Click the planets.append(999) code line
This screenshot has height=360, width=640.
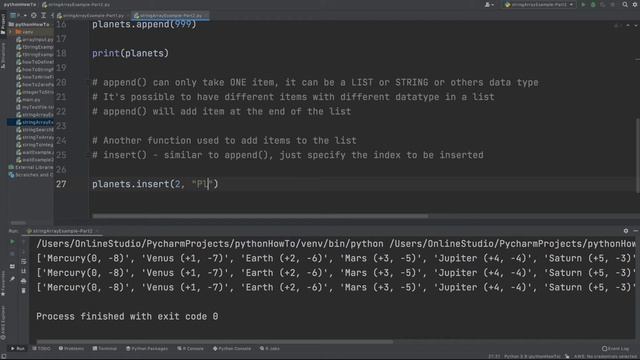[144, 24]
